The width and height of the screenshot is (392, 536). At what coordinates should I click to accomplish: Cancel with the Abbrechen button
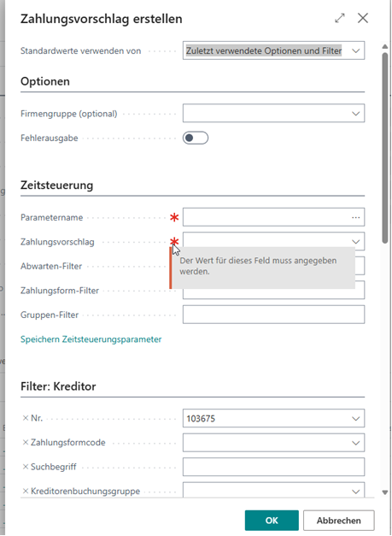[x=339, y=521]
